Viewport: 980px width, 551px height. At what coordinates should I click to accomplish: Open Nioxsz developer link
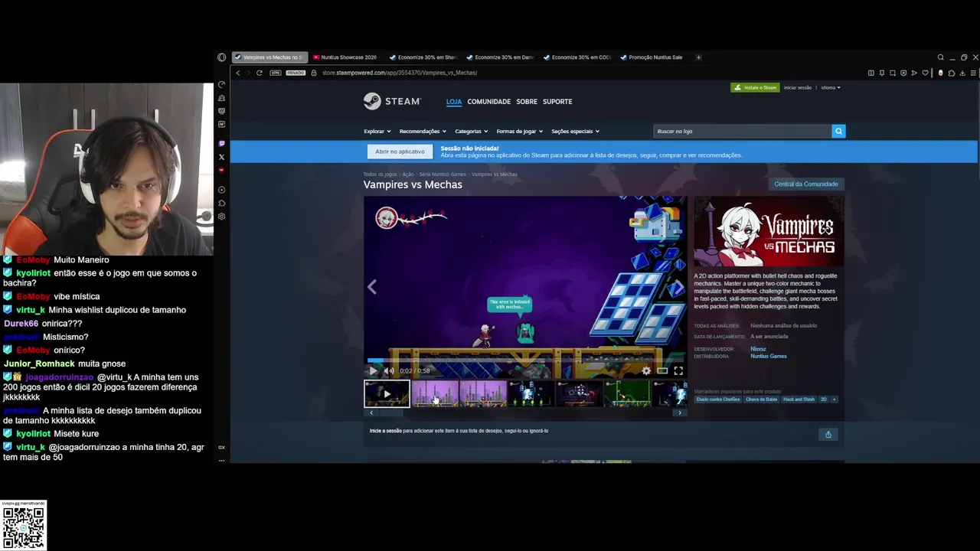click(758, 349)
